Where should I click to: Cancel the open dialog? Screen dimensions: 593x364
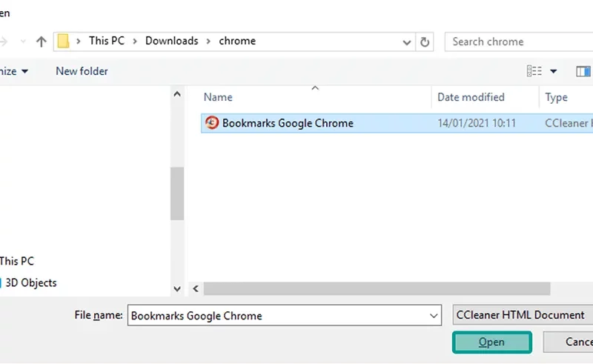click(x=568, y=342)
